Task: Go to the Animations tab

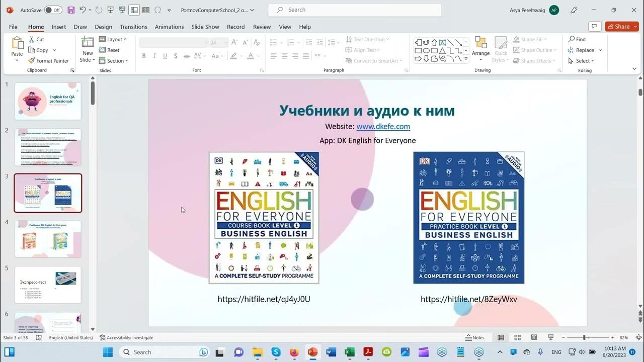Action: pos(169,27)
